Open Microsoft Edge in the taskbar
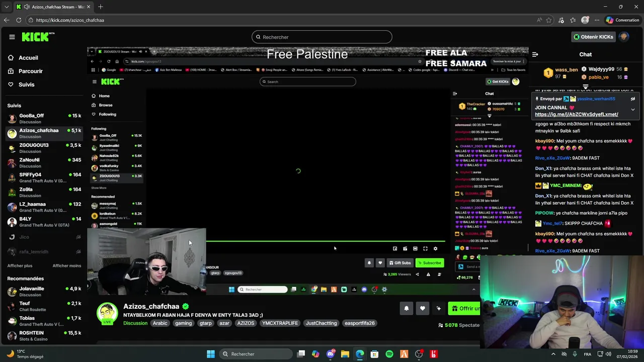This screenshot has width=644, height=362. (x=360, y=354)
